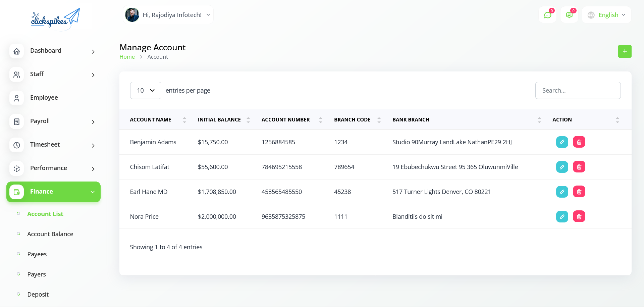
Task: Click the edit icon for Earl Hane MD
Action: [x=562, y=192]
